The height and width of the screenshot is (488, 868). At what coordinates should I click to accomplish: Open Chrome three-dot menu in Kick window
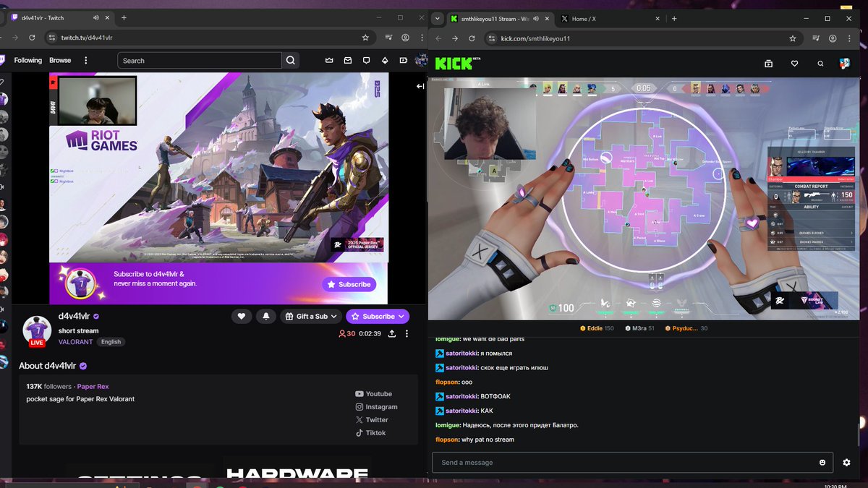pyautogui.click(x=848, y=38)
